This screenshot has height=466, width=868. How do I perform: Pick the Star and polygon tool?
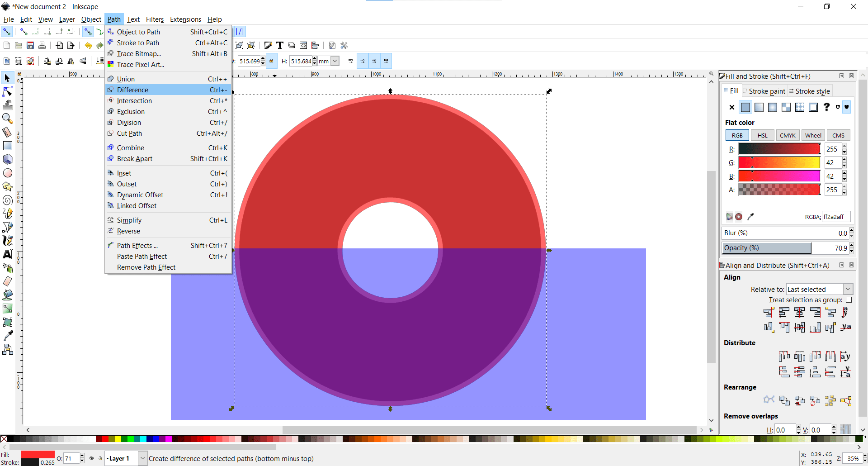(8, 186)
